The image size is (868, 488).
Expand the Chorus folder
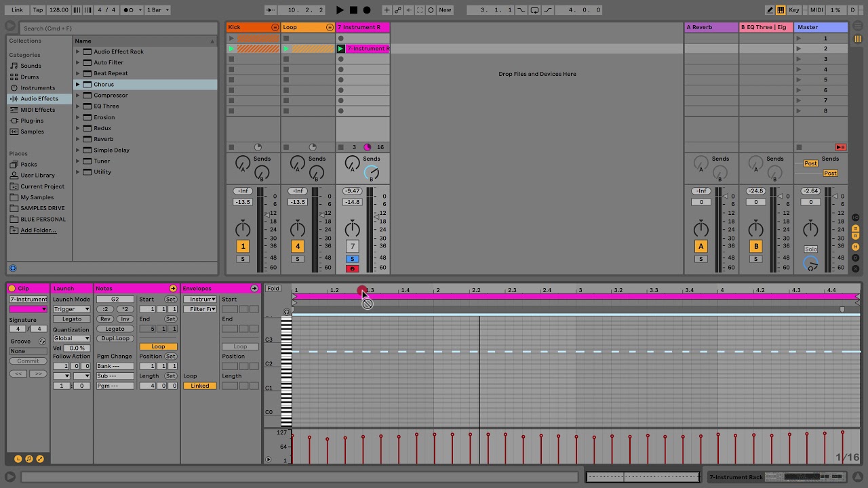(77, 84)
